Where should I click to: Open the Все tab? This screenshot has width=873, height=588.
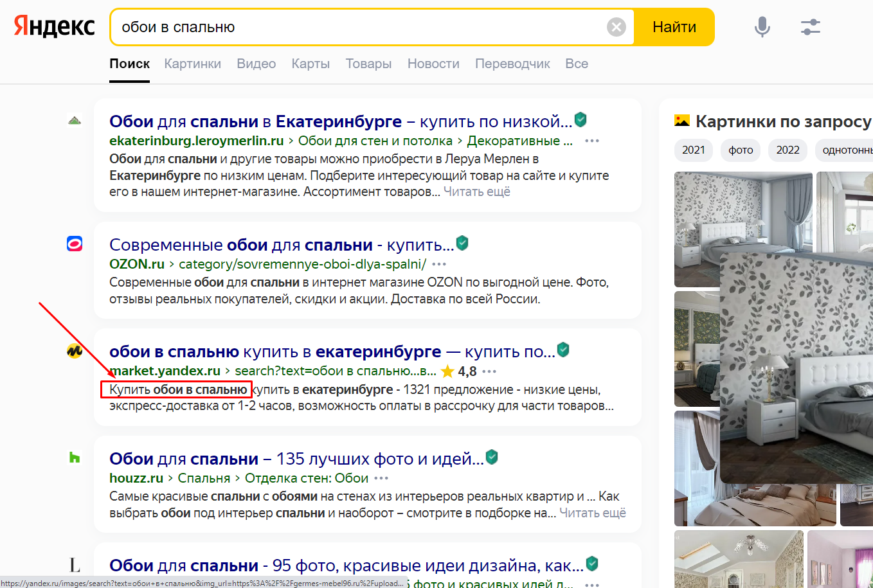(x=577, y=64)
